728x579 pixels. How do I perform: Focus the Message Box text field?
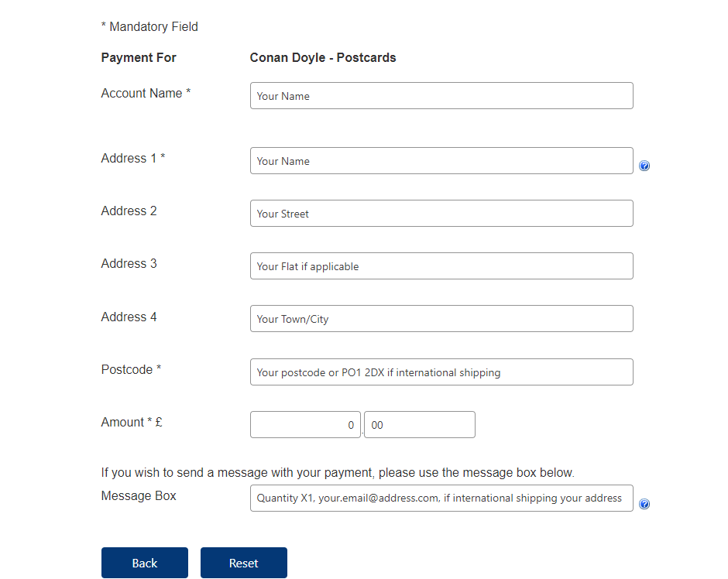pyautogui.click(x=441, y=498)
